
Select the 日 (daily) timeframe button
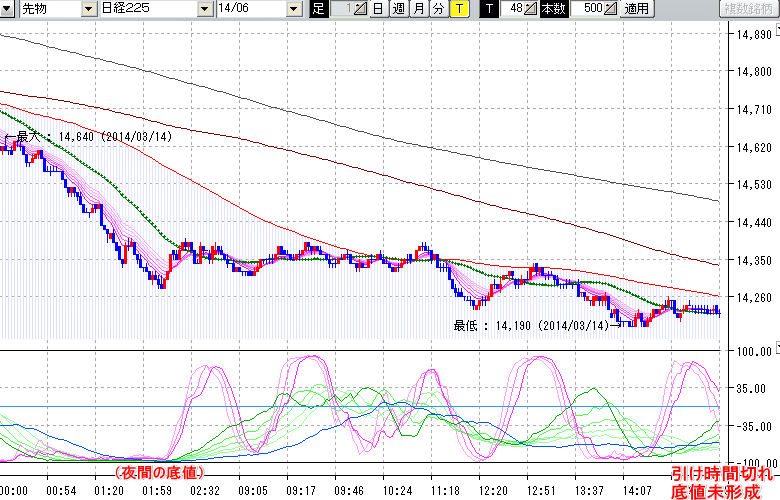click(x=377, y=9)
